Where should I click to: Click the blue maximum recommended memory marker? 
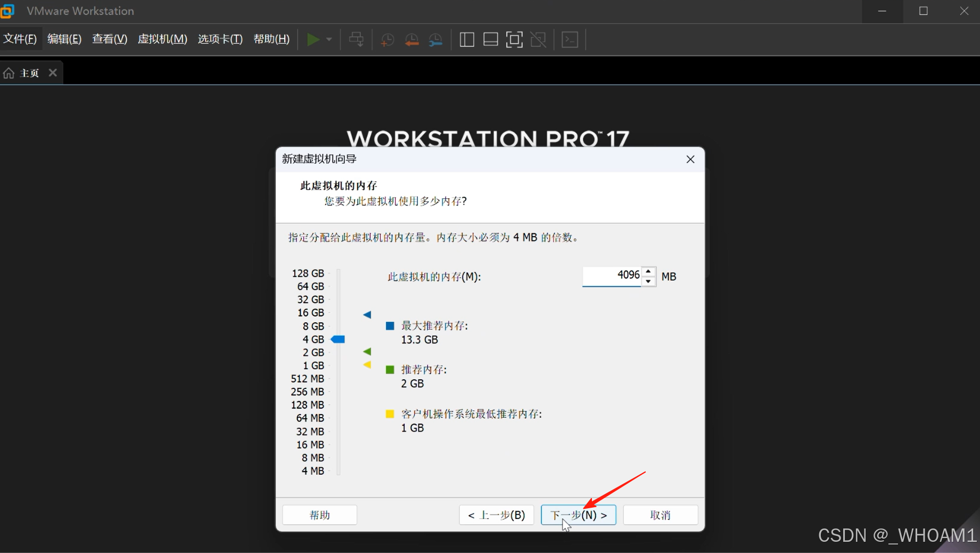click(367, 315)
